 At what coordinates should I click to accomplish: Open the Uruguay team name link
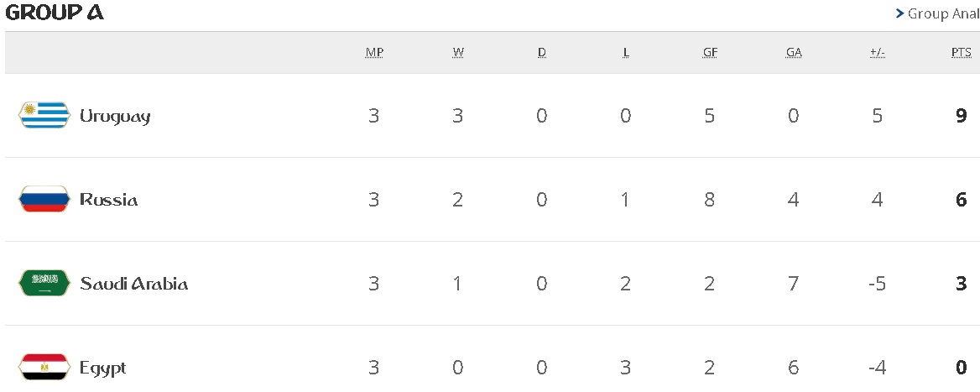(115, 116)
